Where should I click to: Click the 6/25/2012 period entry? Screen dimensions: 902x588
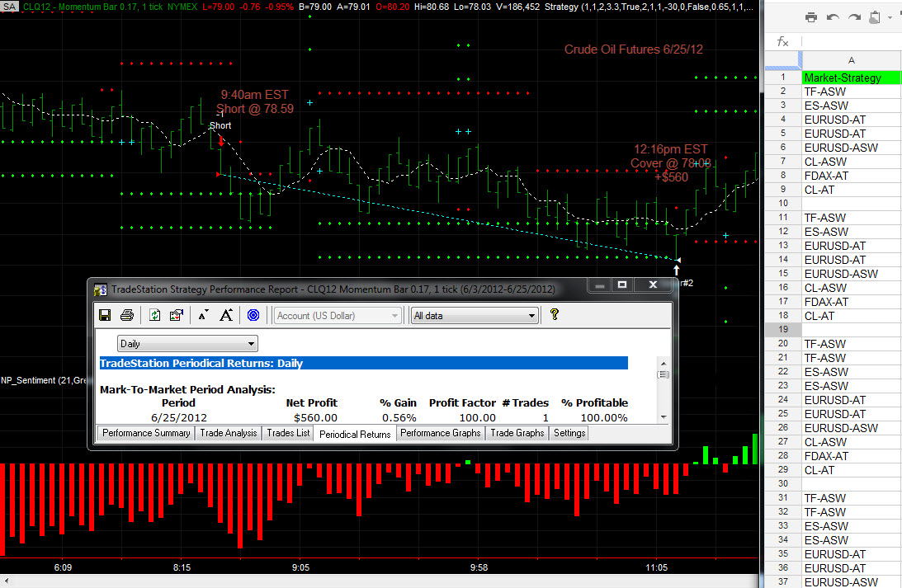tap(179, 418)
